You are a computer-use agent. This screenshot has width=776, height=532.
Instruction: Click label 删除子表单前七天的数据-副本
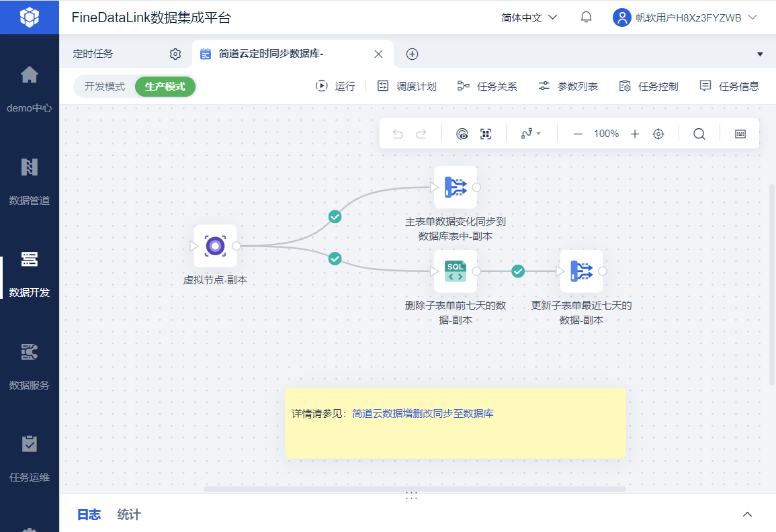coord(456,313)
